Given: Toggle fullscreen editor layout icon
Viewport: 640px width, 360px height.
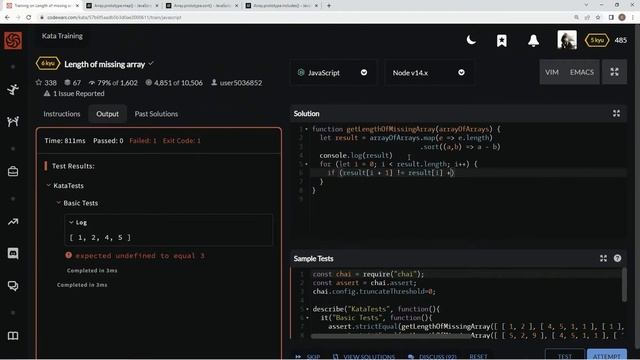Looking at the screenshot, I should pos(614,72).
